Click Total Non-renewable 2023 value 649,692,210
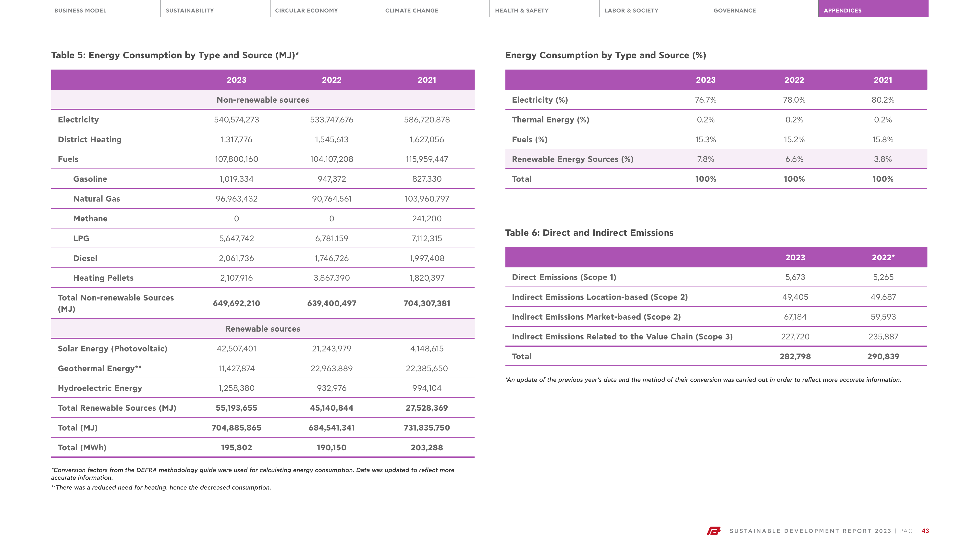980x551 pixels. 236,303
